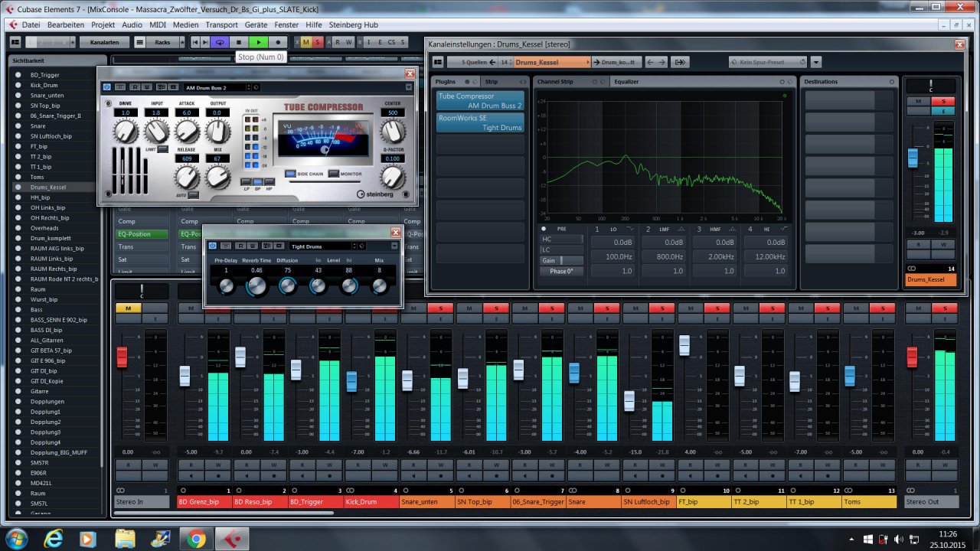Click cyan E edit button in Kanaleinstellungen strip
Screen dimensions: 980x551
pyautogui.click(x=943, y=111)
